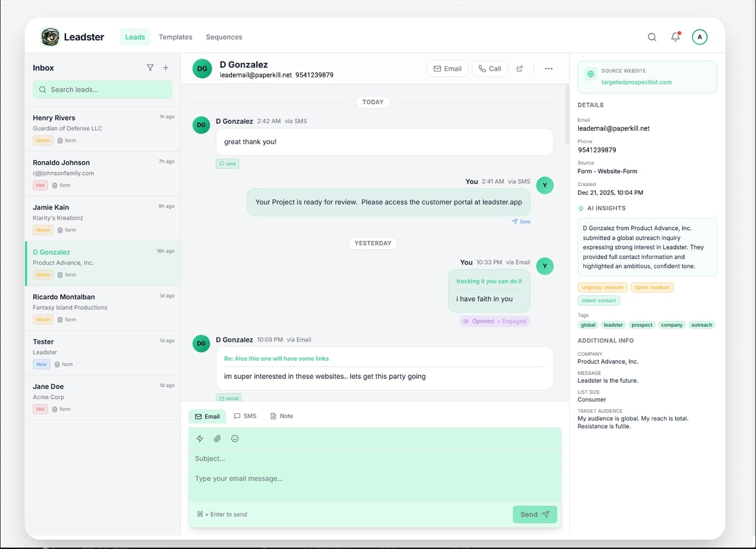This screenshot has height=549, width=756.
Task: Open the Sequences tab
Action: [x=224, y=37]
